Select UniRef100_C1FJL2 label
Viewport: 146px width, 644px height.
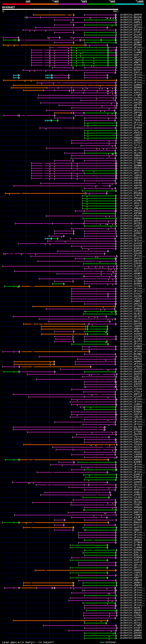131,146
